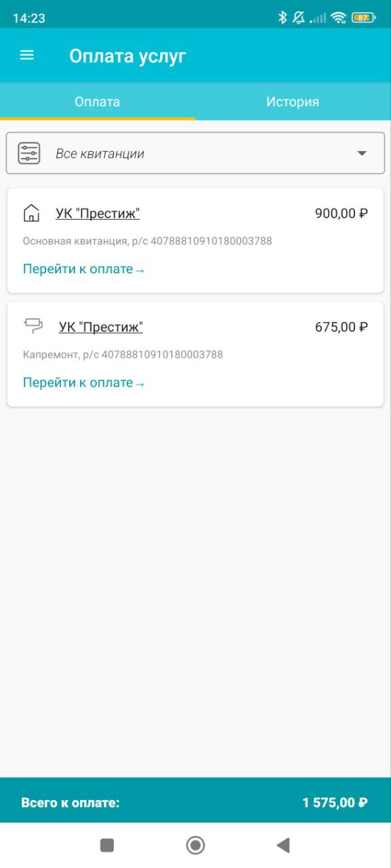This screenshot has width=391, height=868.
Task: Tap Перейти к оплате for Капремонт receipt
Action: [84, 382]
